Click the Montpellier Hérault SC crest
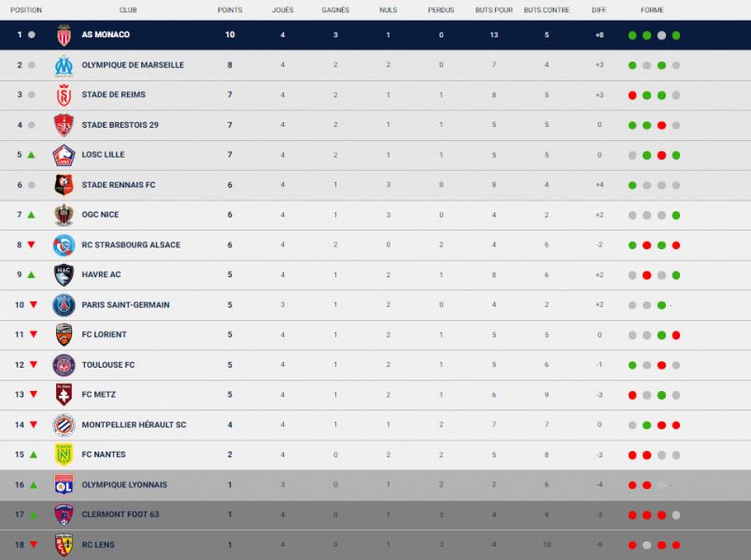 (64, 425)
